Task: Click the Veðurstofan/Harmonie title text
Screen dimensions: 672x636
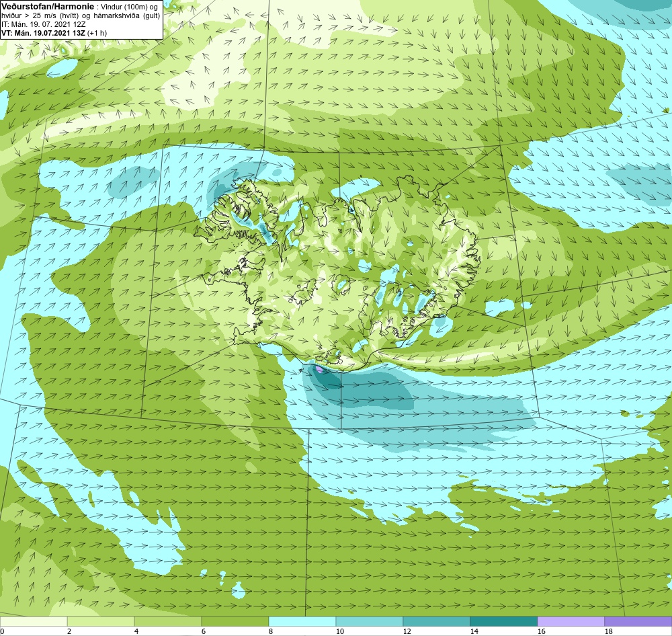Action: [x=48, y=7]
